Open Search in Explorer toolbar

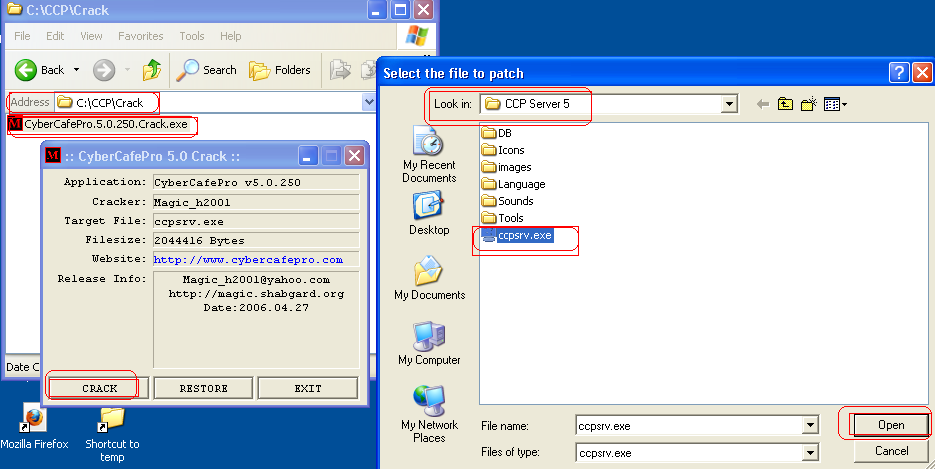coord(207,70)
